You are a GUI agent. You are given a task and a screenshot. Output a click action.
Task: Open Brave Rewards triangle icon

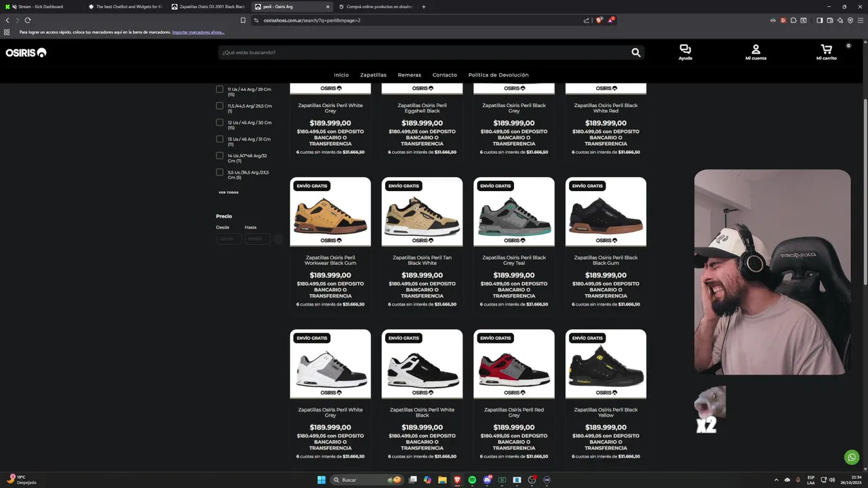click(x=611, y=20)
